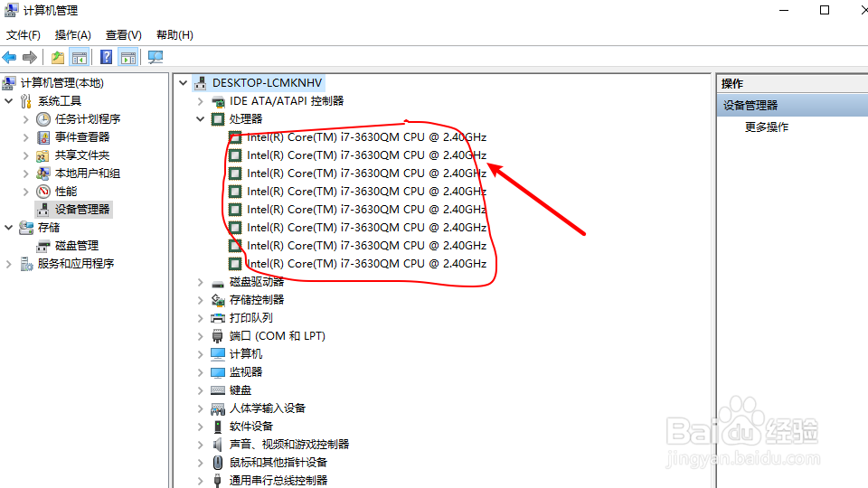Viewport: 868px width, 488px height.
Task: Open the 帮助(H) menu
Action: pyautogui.click(x=175, y=35)
